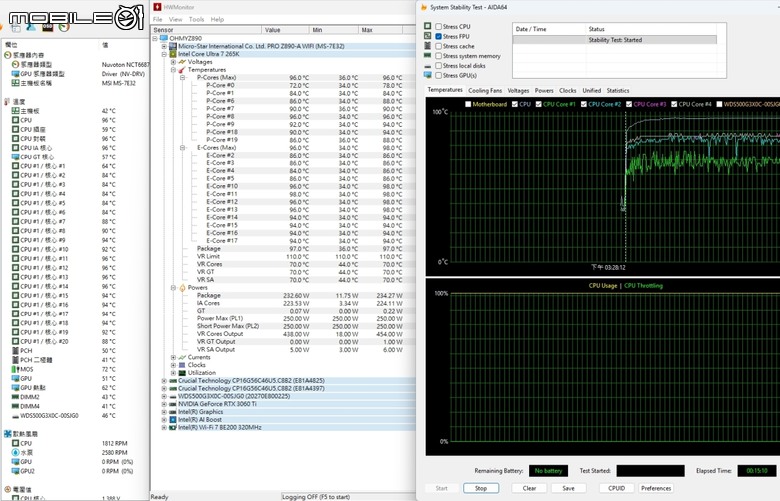Click the MOS sensor icon

(15, 369)
